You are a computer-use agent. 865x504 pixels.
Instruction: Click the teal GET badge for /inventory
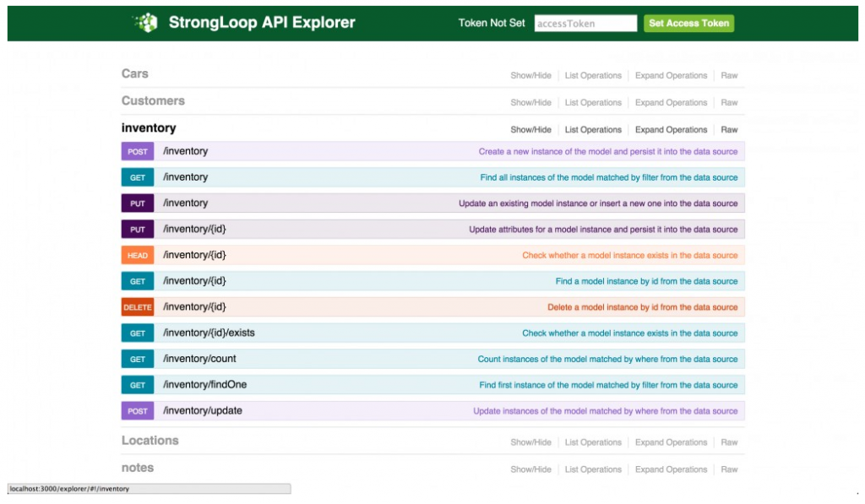(137, 176)
